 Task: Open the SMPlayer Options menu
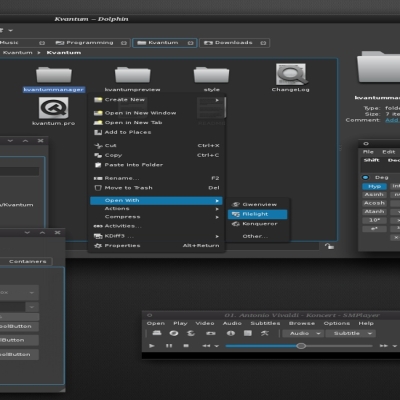[x=337, y=323]
